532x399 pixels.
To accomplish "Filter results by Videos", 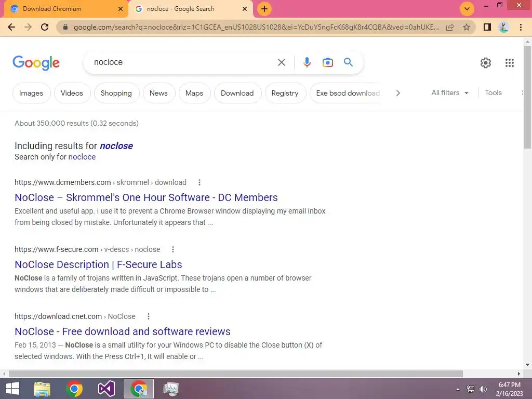I will click(72, 93).
